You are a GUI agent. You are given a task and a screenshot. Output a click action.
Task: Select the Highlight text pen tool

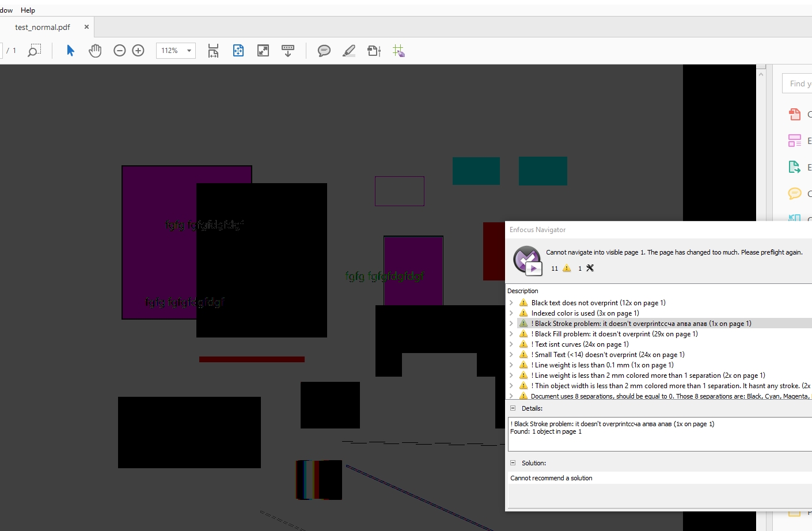(x=349, y=51)
